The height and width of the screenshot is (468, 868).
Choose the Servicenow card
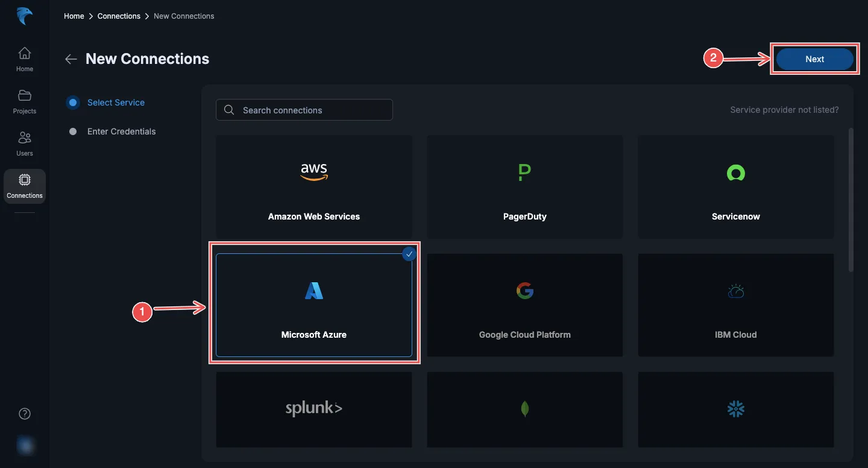(736, 186)
